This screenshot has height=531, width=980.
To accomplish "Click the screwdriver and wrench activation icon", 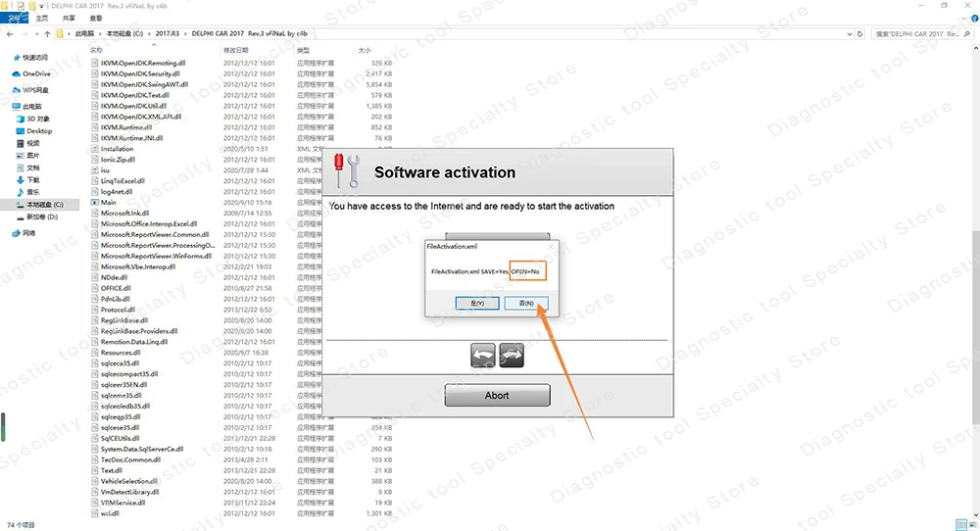I will [347, 170].
